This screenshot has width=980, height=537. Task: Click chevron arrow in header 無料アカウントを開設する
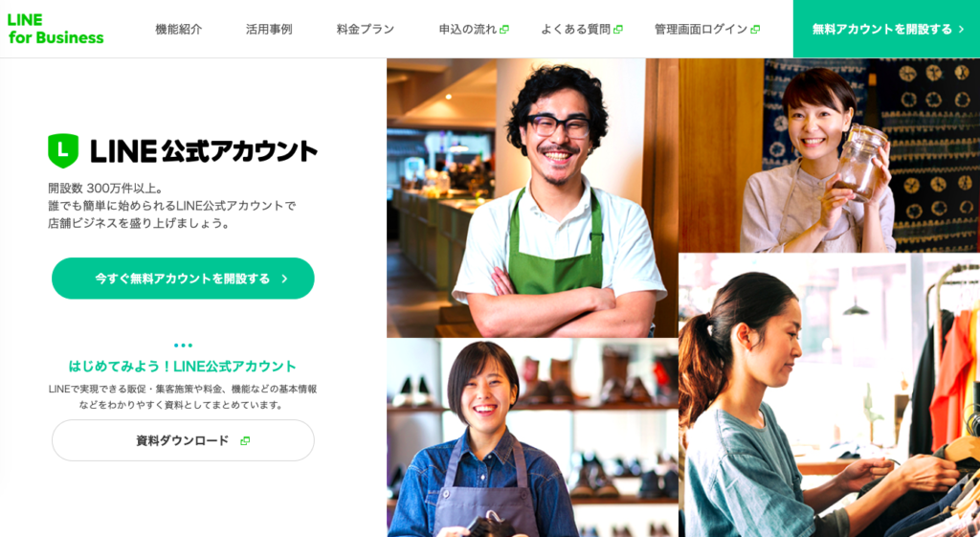pyautogui.click(x=961, y=30)
